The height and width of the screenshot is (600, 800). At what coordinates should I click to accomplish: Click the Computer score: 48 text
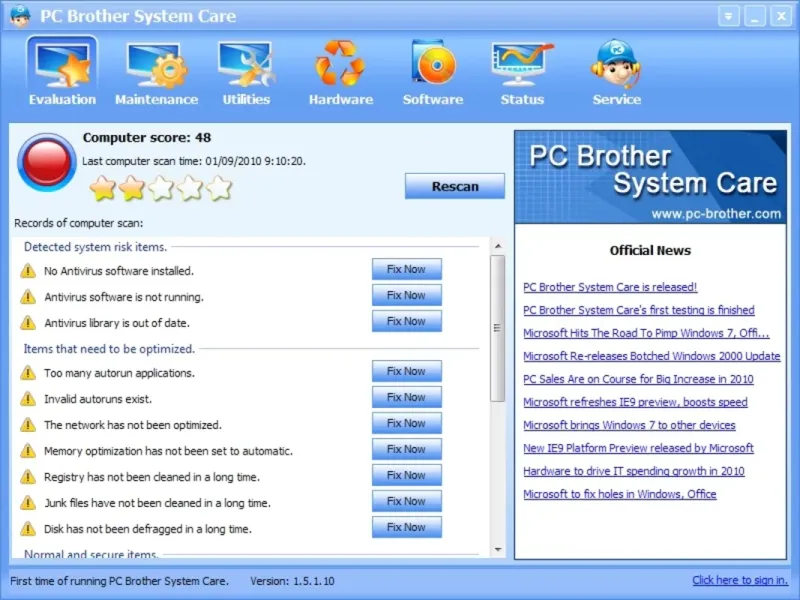tap(147, 137)
